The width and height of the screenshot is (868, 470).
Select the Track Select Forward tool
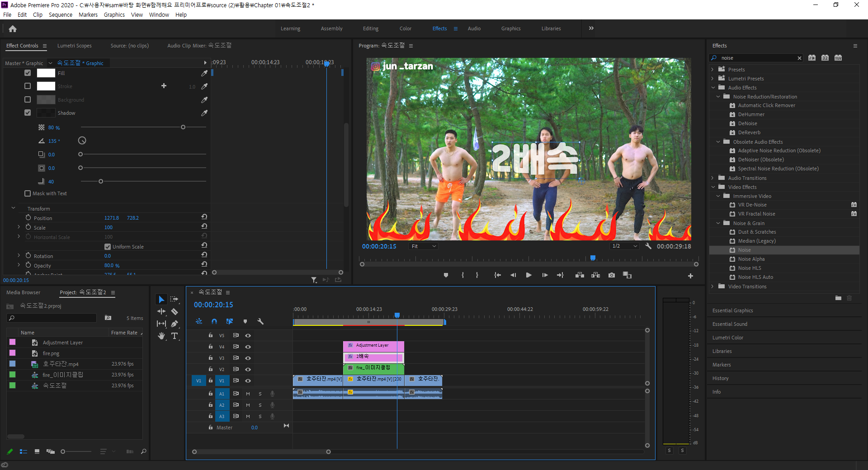(174, 299)
